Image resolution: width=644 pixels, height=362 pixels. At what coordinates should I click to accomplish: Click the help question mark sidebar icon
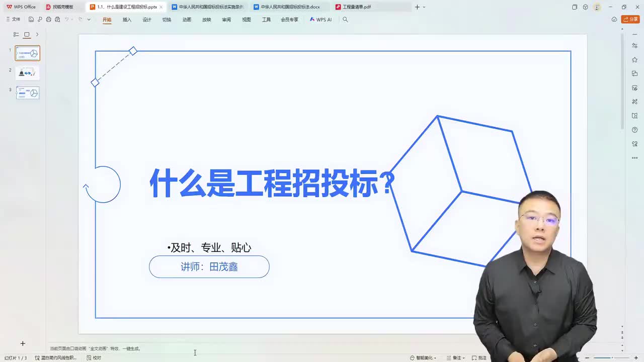pos(635,130)
